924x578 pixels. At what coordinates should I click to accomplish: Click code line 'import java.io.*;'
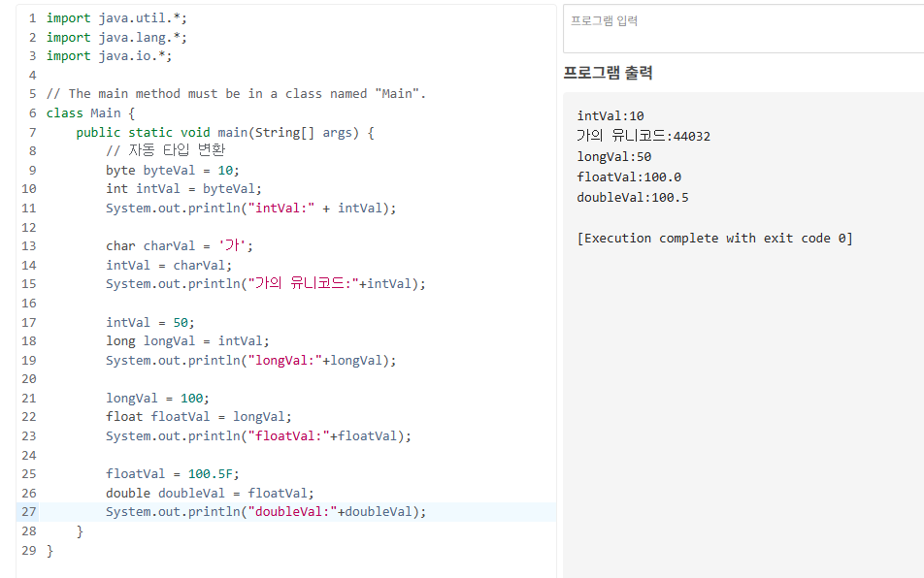[x=109, y=56]
